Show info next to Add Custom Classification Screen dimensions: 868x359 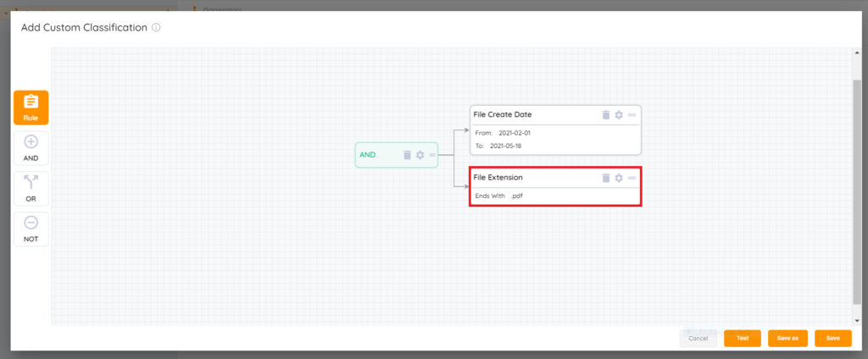tap(156, 27)
